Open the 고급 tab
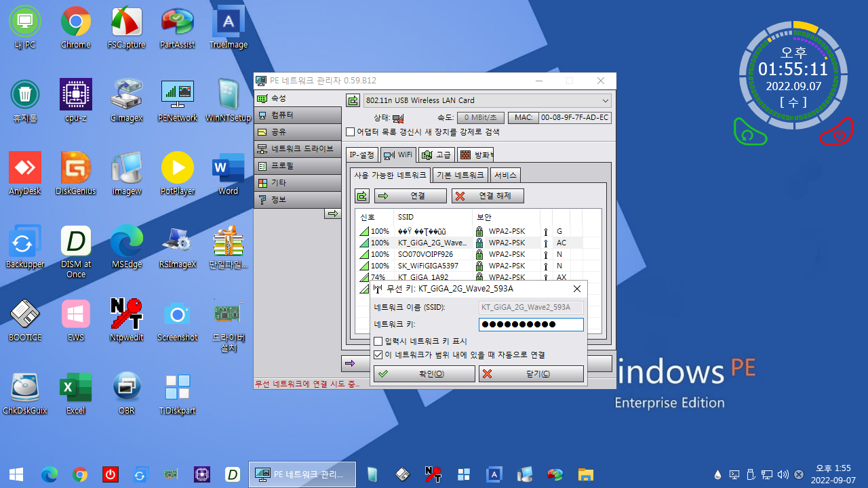 (437, 155)
